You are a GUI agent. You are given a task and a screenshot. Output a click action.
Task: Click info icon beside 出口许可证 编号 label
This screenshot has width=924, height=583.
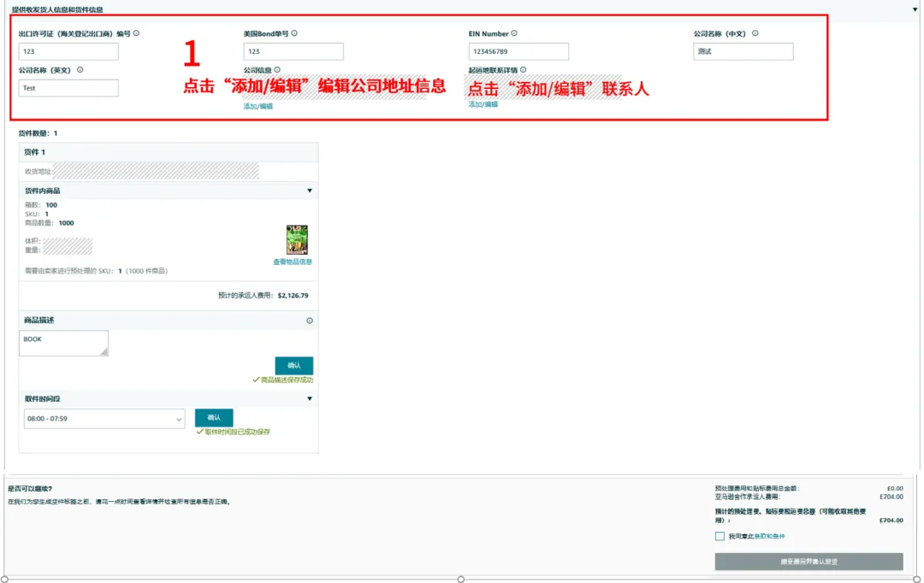137,33
